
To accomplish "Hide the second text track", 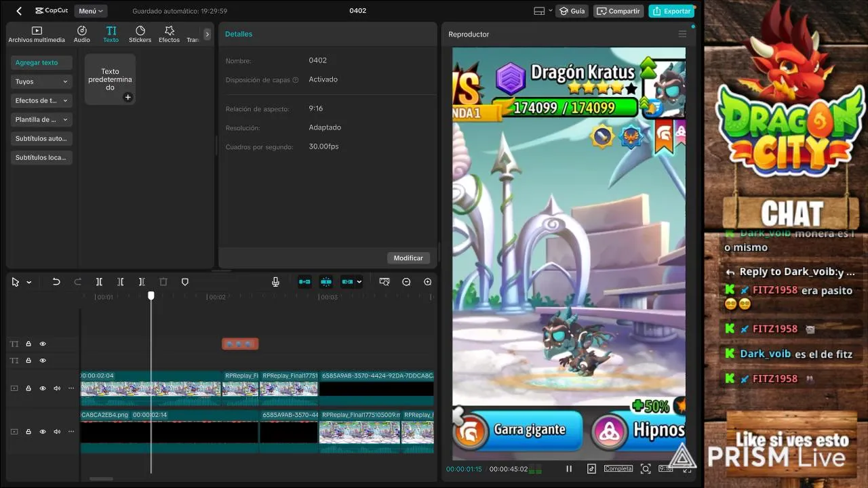I will click(43, 360).
